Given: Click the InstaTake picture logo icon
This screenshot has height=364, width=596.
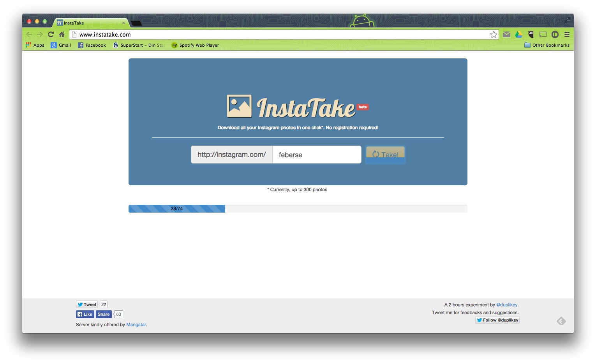Looking at the screenshot, I should pos(239,106).
